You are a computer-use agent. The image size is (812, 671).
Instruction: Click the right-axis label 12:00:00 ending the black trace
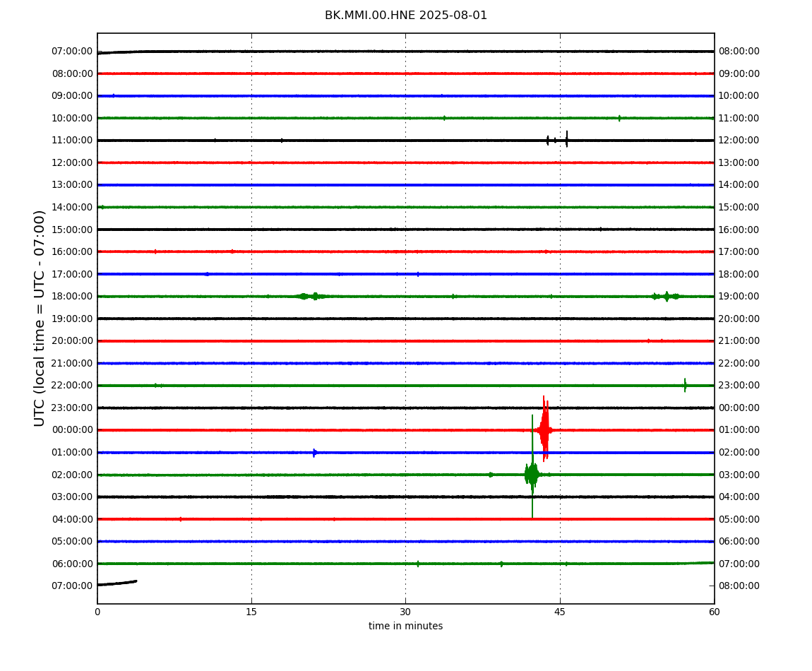739,141
